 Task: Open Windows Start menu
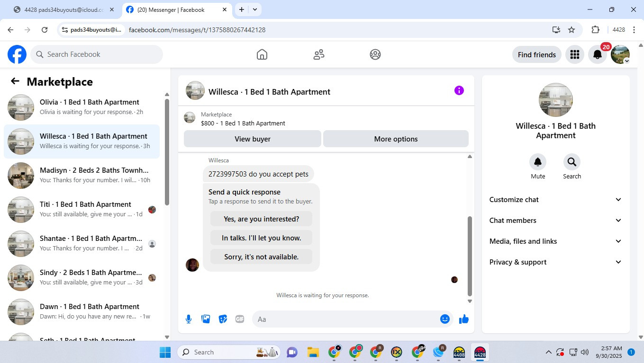click(165, 352)
